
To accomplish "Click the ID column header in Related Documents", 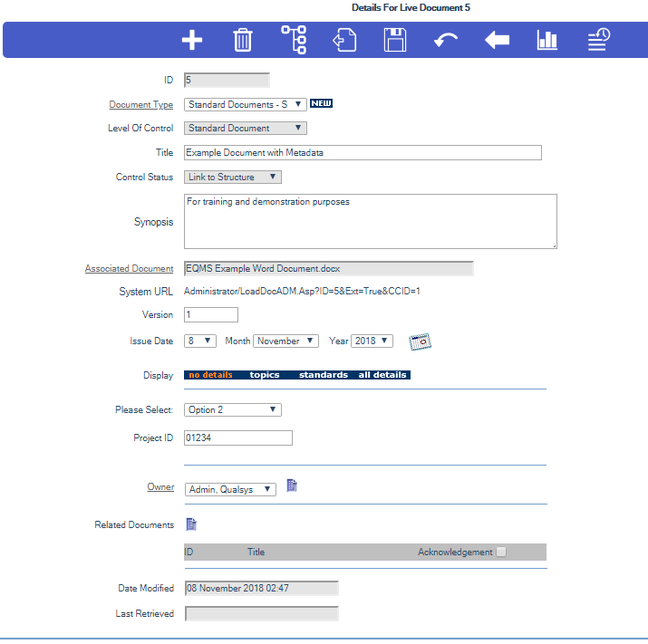I will (x=189, y=552).
